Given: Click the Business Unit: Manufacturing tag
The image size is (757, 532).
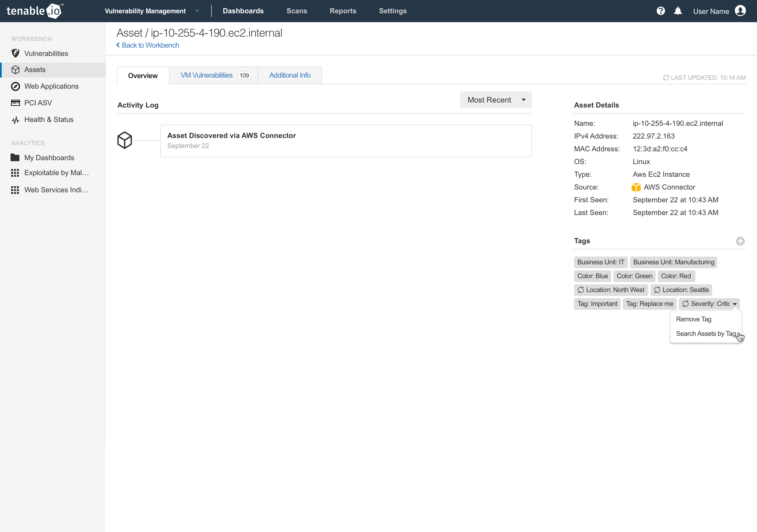Looking at the screenshot, I should click(x=673, y=262).
